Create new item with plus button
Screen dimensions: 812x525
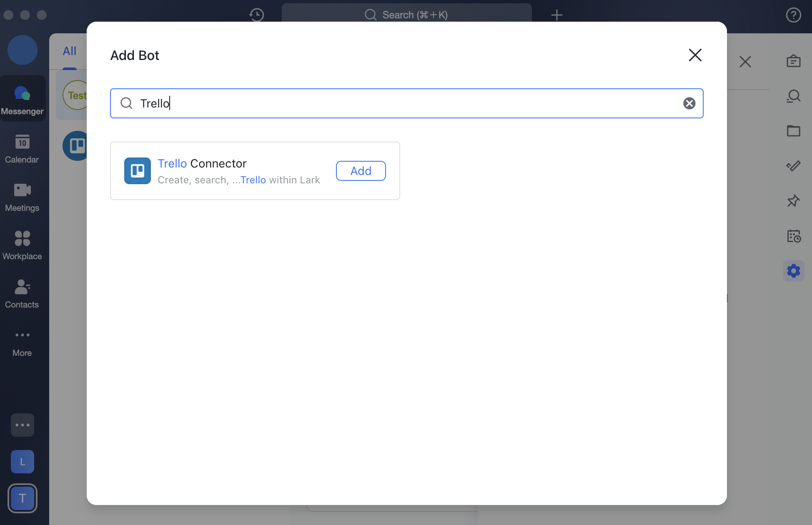click(557, 15)
